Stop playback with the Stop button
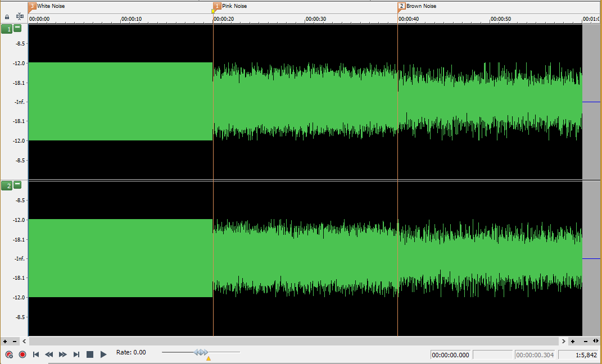The height and width of the screenshot is (364, 602). 90,354
